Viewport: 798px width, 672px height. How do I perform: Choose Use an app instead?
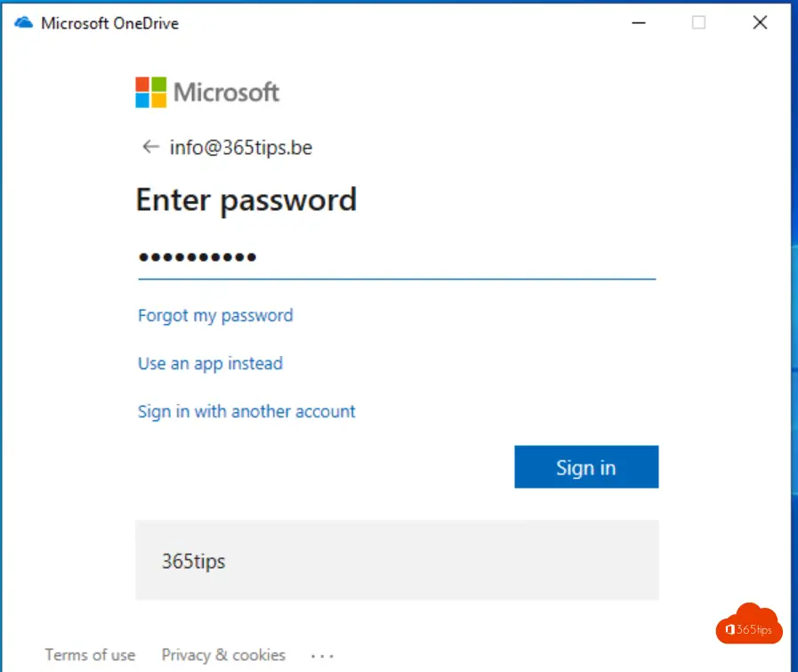(210, 363)
